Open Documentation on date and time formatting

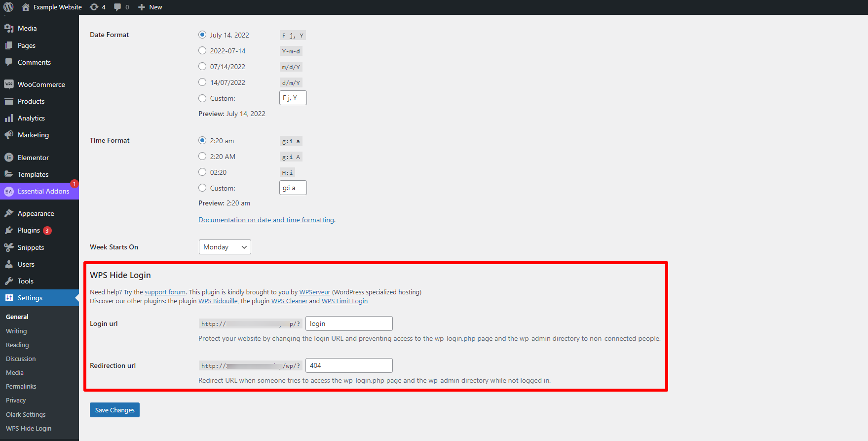tap(266, 220)
